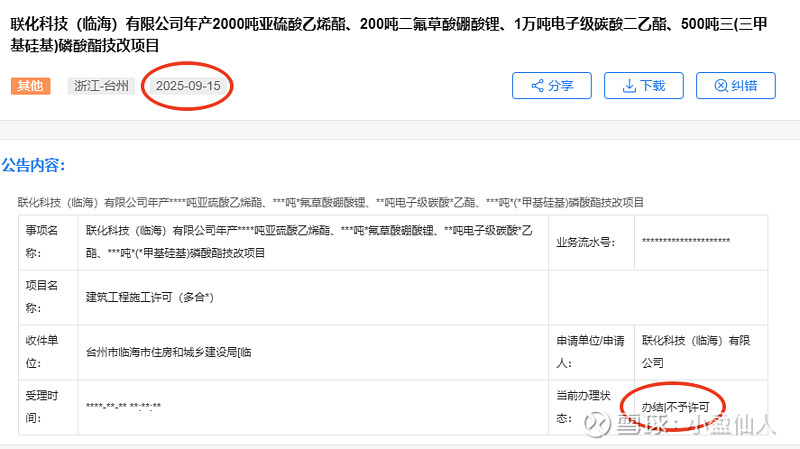Click the value 台州市临海市住房和城乡建设局
The image size is (800, 449).
(168, 352)
